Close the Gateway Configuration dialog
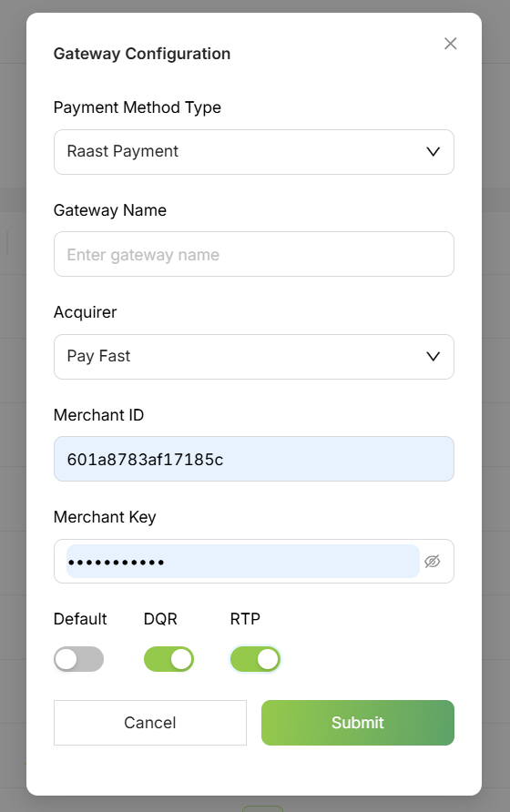 pos(451,44)
